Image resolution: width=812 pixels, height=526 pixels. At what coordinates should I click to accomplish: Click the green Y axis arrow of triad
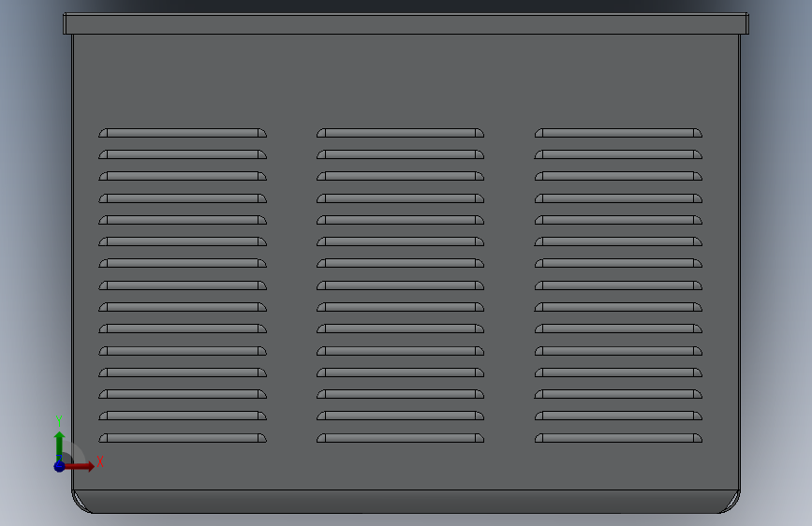point(60,446)
